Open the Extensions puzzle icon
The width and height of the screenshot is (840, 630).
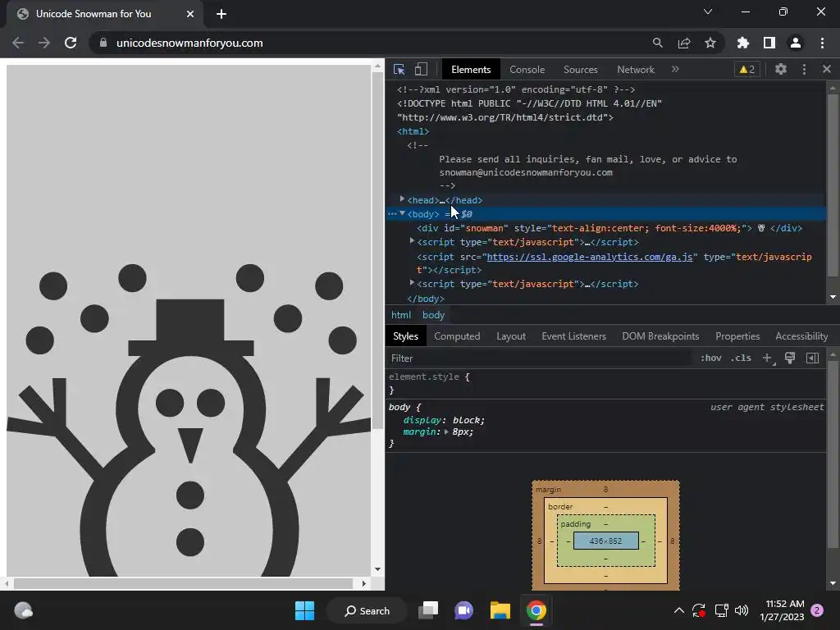pos(742,43)
